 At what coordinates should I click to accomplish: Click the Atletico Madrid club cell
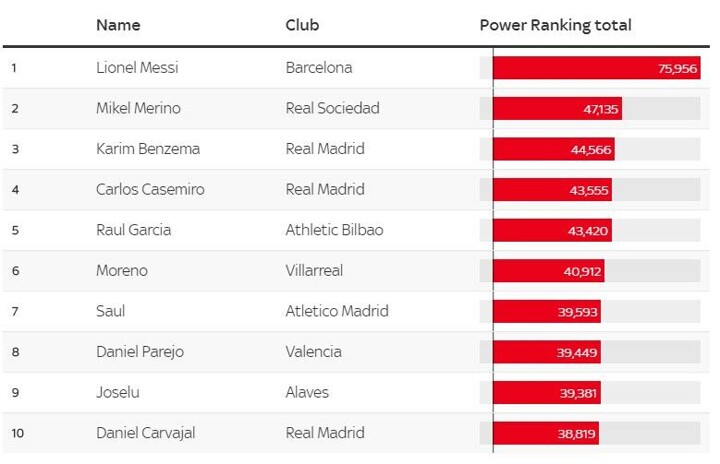click(x=337, y=311)
